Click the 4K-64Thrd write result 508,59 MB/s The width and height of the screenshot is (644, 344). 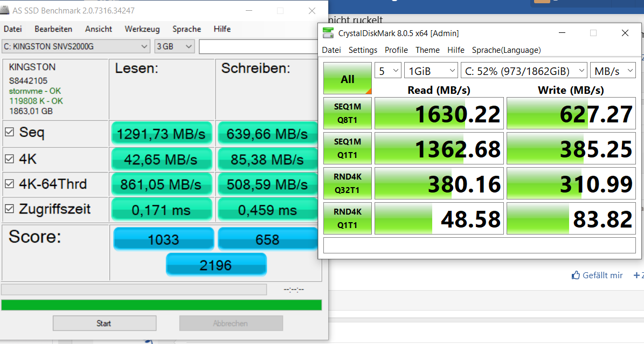267,184
